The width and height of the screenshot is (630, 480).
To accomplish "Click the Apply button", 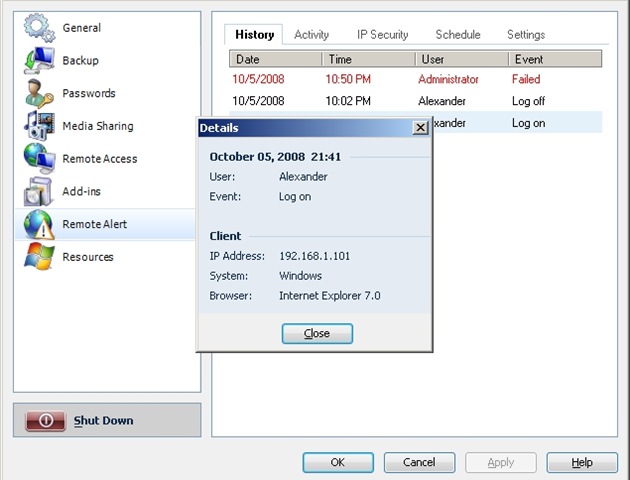I will click(501, 462).
